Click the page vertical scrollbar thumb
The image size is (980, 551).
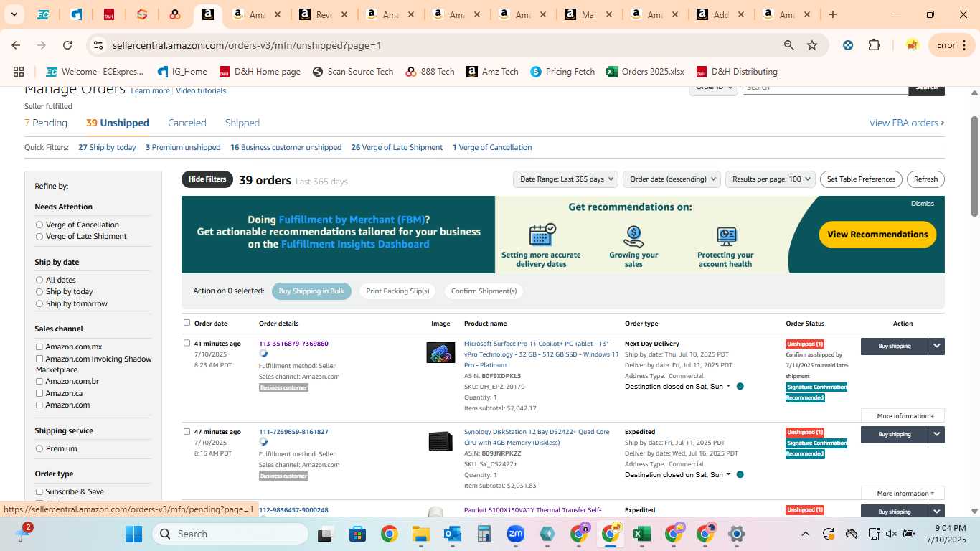[974, 165]
